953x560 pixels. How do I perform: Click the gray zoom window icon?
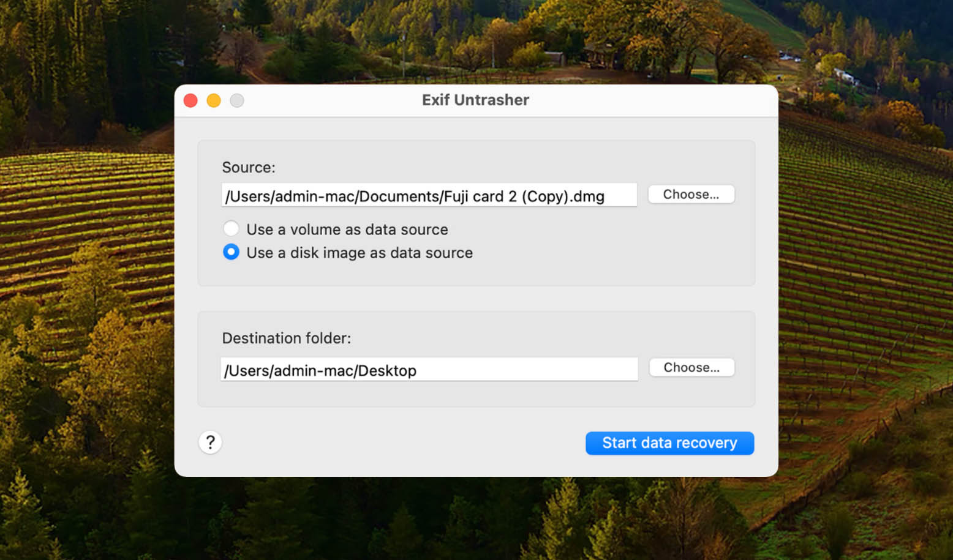point(237,100)
